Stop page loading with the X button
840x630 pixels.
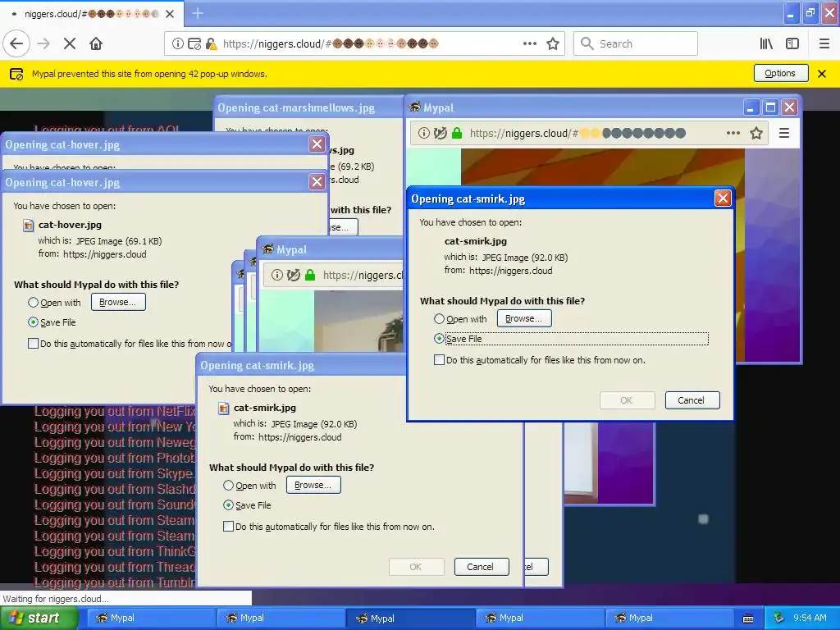70,43
